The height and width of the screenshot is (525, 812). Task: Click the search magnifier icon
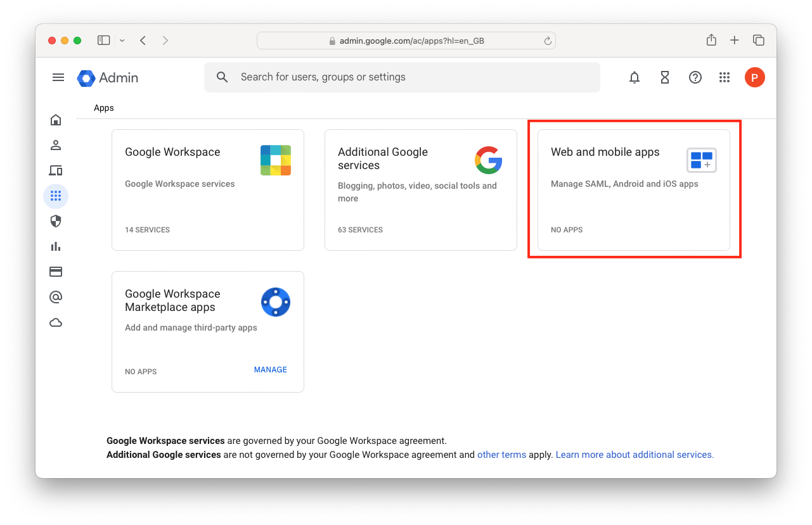(222, 77)
